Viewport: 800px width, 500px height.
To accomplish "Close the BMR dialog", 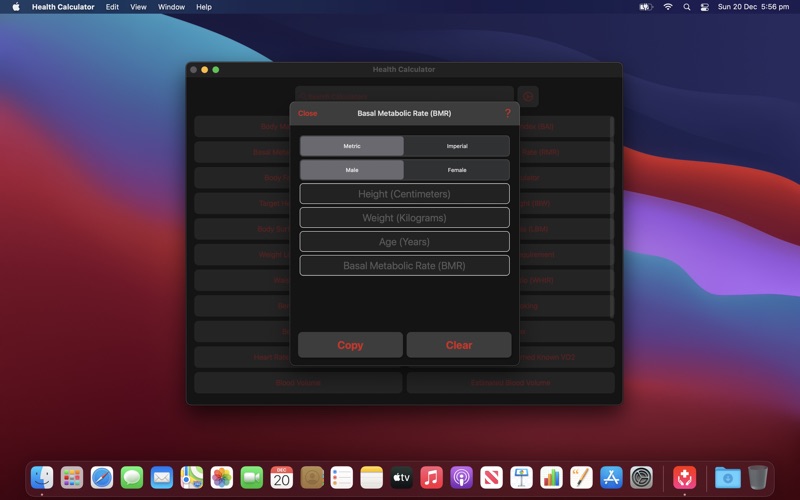I will click(x=308, y=113).
